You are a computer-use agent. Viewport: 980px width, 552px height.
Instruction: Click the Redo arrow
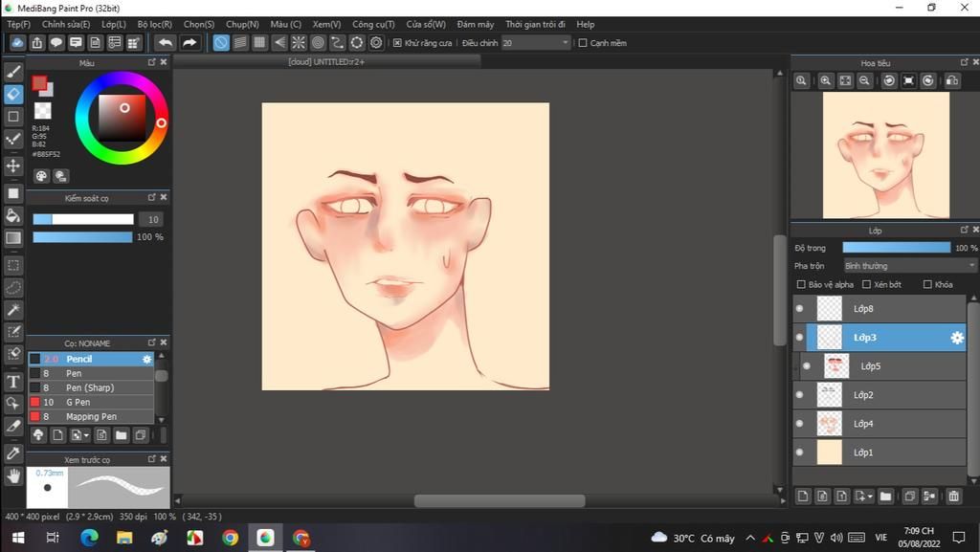coord(189,42)
